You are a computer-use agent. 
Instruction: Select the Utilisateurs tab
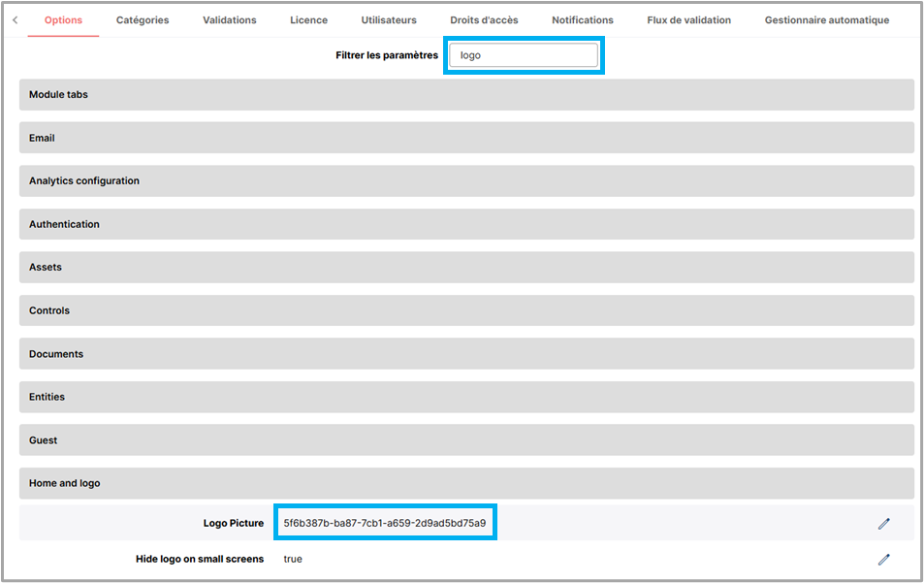click(389, 20)
